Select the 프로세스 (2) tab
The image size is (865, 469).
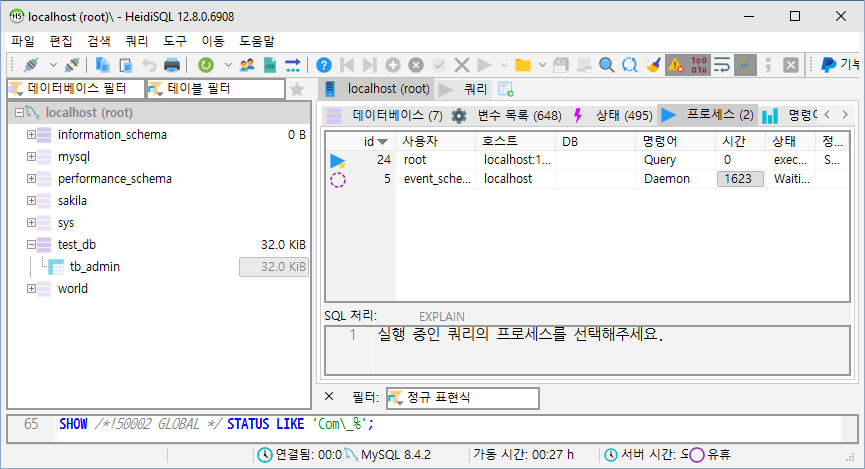pos(708,115)
